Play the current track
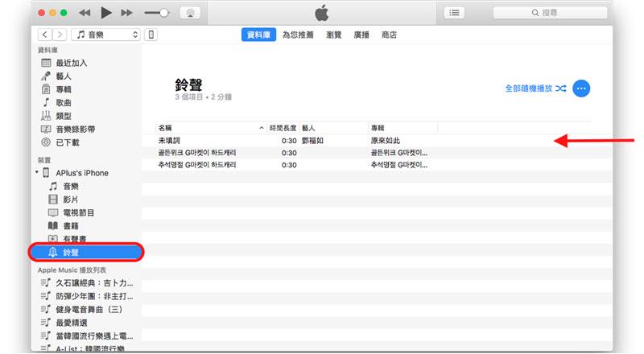This screenshot has height=354, width=644. 106,13
